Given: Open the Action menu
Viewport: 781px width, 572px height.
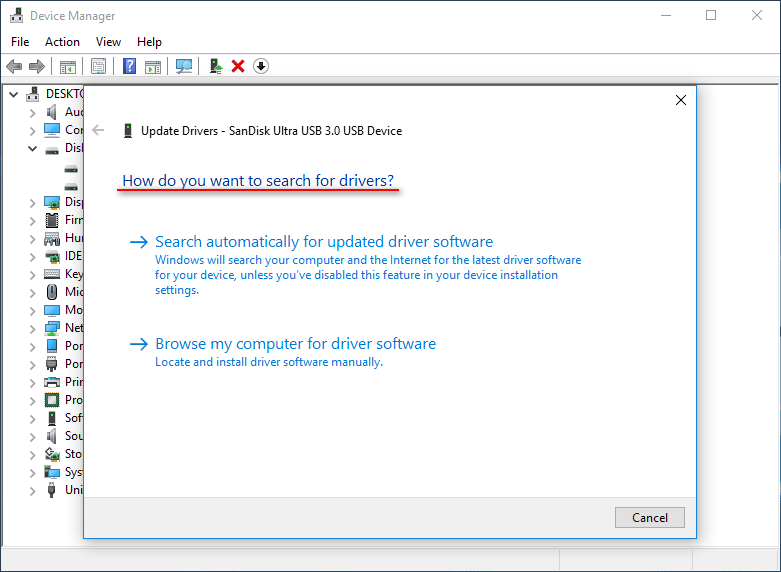Looking at the screenshot, I should [62, 42].
